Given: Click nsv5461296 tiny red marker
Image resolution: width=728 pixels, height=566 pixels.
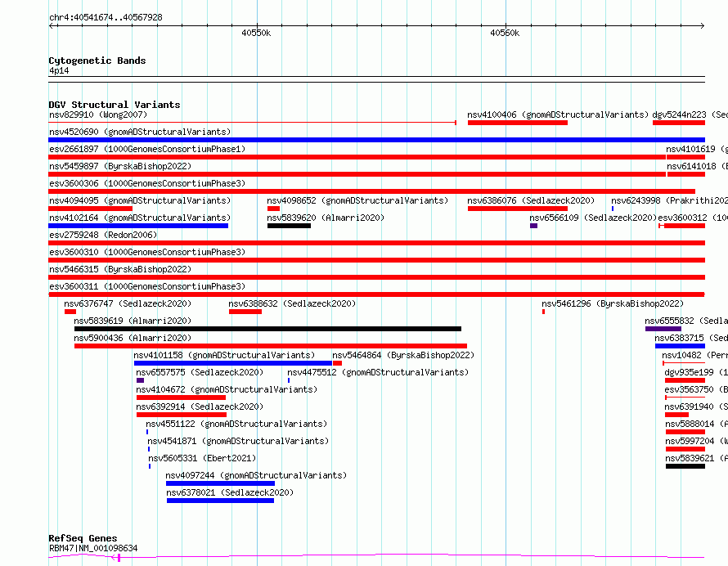Looking at the screenshot, I should pos(543,312).
